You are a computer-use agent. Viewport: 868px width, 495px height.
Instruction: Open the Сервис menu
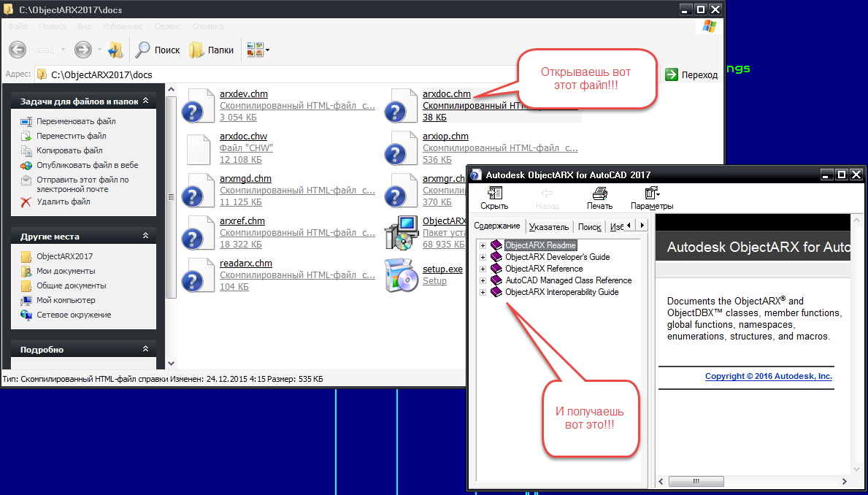[x=169, y=26]
